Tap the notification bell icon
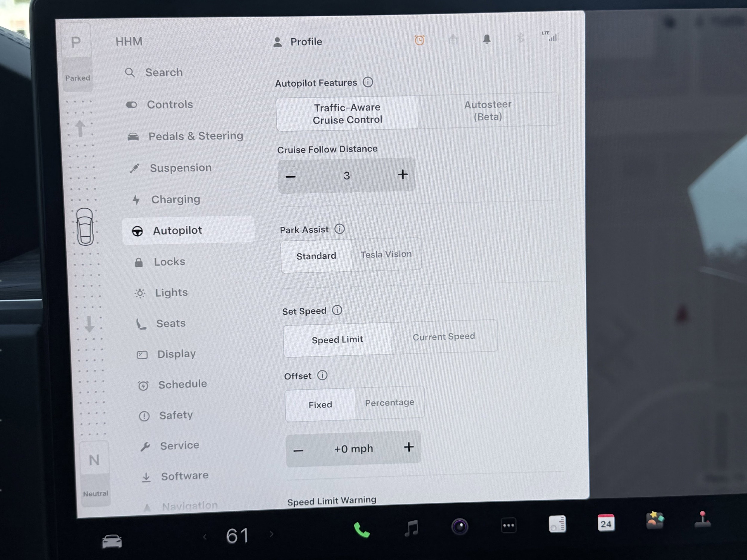This screenshot has height=560, width=747. click(487, 39)
